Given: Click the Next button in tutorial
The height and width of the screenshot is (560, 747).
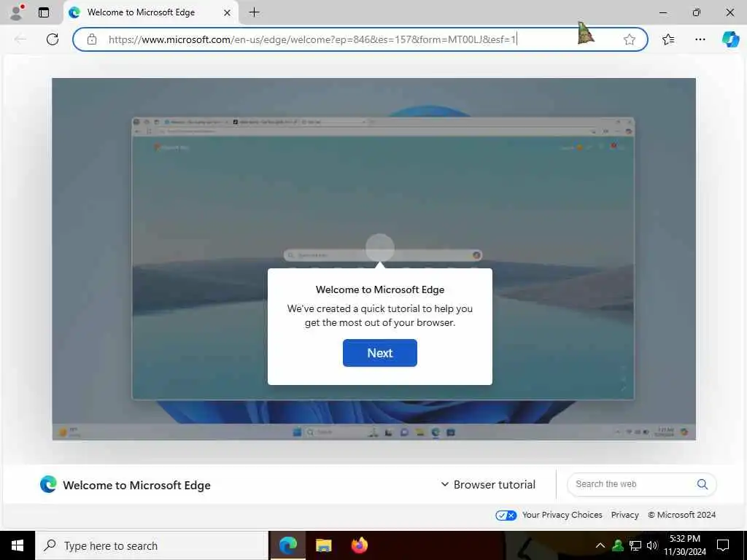Looking at the screenshot, I should pos(379,353).
